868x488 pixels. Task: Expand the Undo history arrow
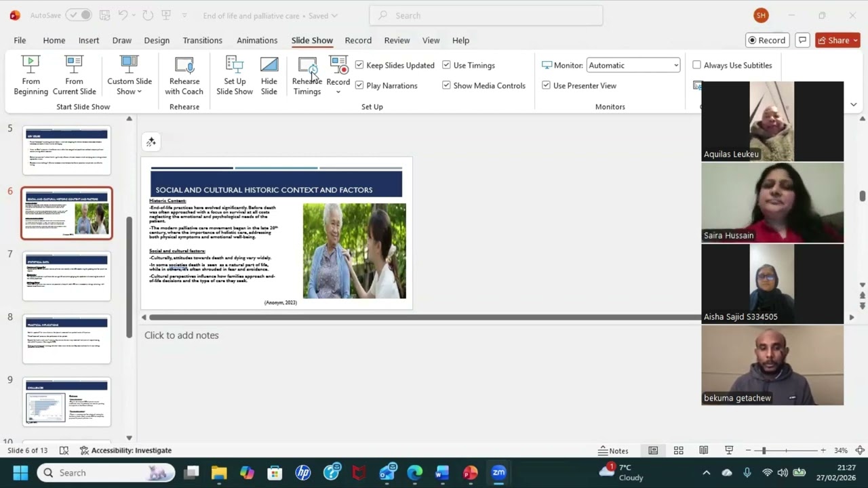tap(134, 15)
